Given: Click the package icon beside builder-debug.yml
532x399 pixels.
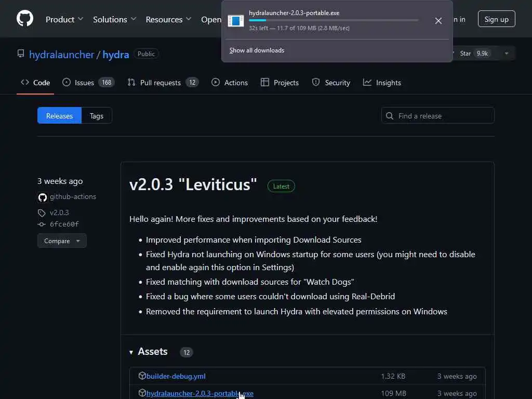Looking at the screenshot, I should point(142,376).
